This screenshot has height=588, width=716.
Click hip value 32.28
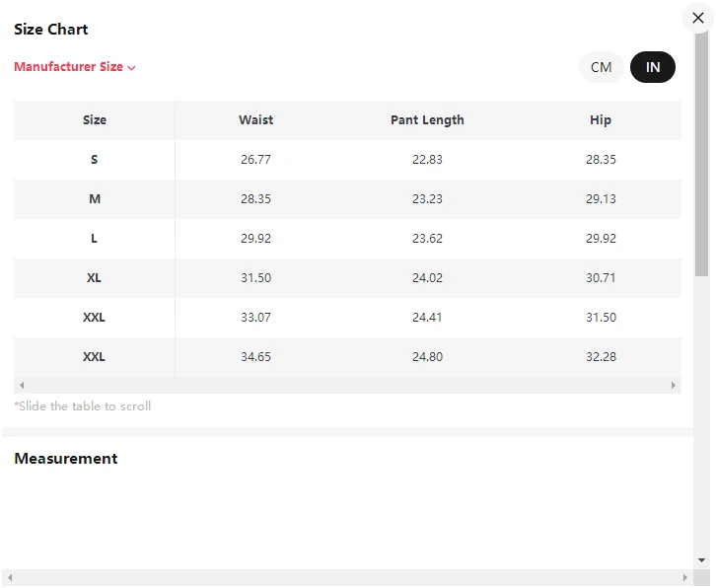601,356
